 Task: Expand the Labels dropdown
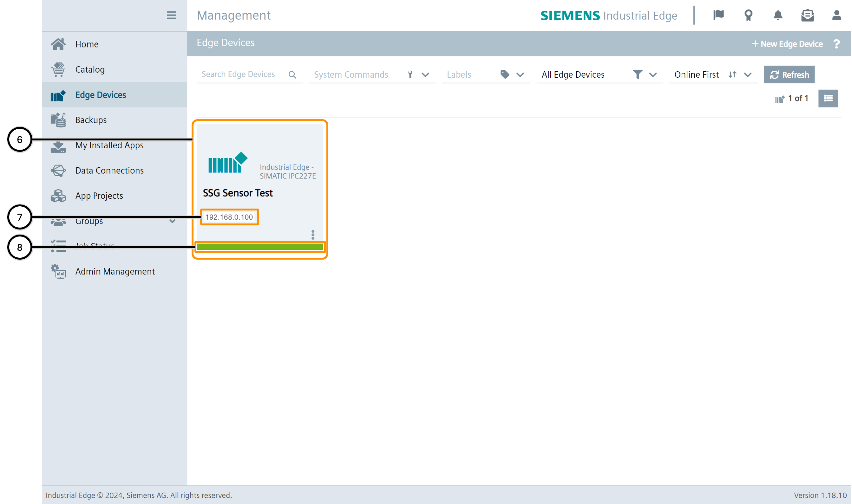(x=520, y=75)
